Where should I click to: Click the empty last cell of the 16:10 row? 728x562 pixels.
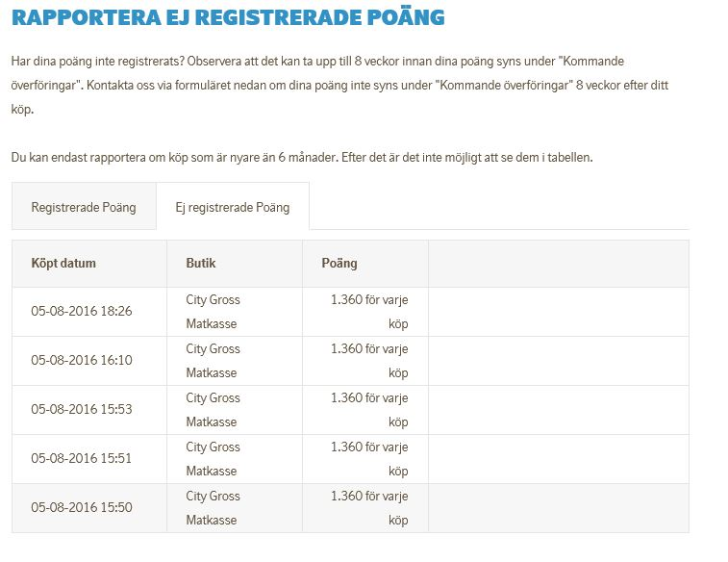click(558, 361)
